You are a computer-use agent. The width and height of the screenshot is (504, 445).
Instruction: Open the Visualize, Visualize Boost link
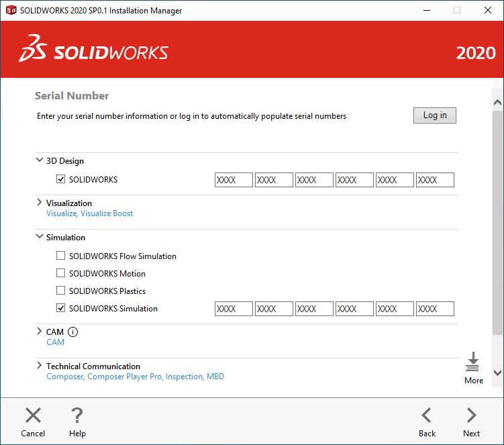[x=89, y=213]
